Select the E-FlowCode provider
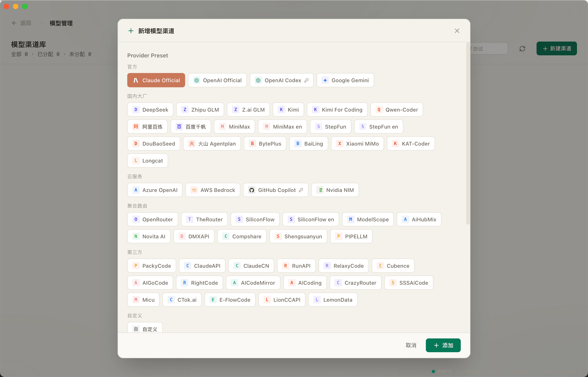The image size is (588, 377). coord(230,300)
